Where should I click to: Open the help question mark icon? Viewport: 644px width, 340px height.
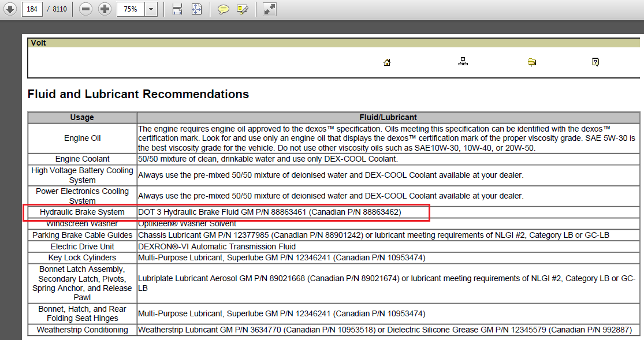[x=595, y=62]
